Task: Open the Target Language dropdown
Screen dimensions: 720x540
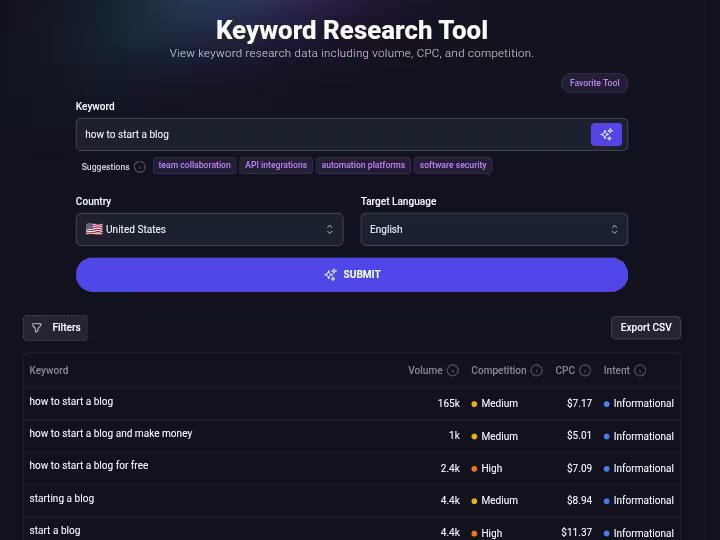Action: [x=494, y=229]
